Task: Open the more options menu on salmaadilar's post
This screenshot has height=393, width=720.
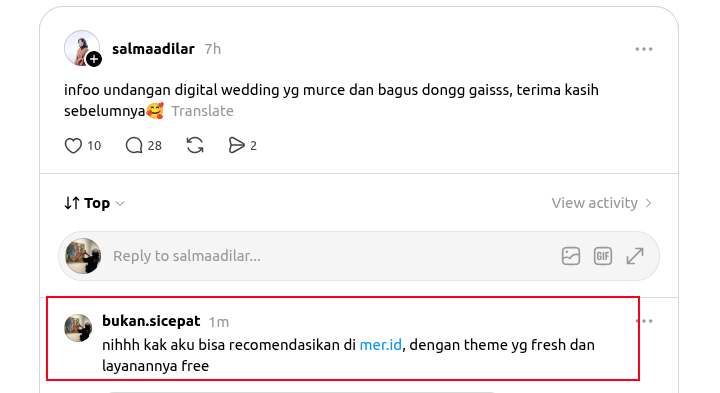Action: (x=644, y=49)
